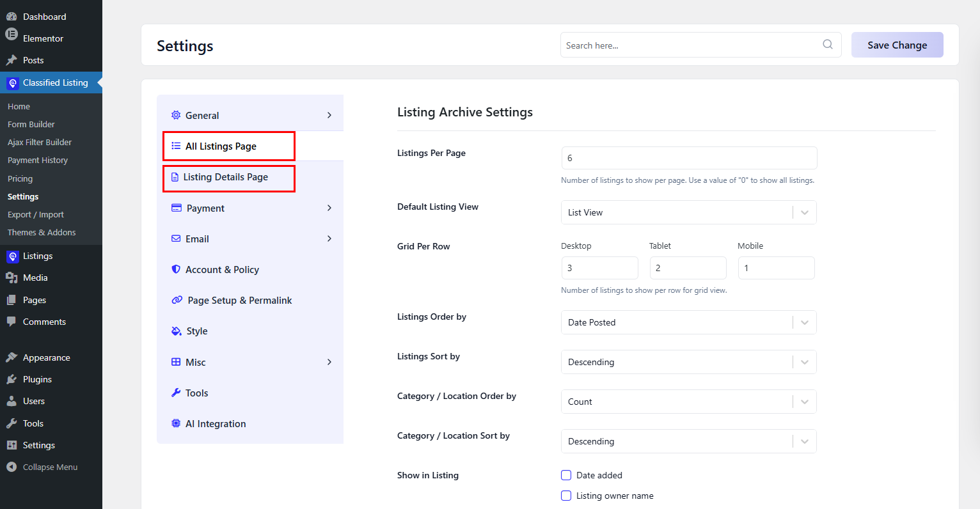Open the Payment History submenu item

point(38,161)
